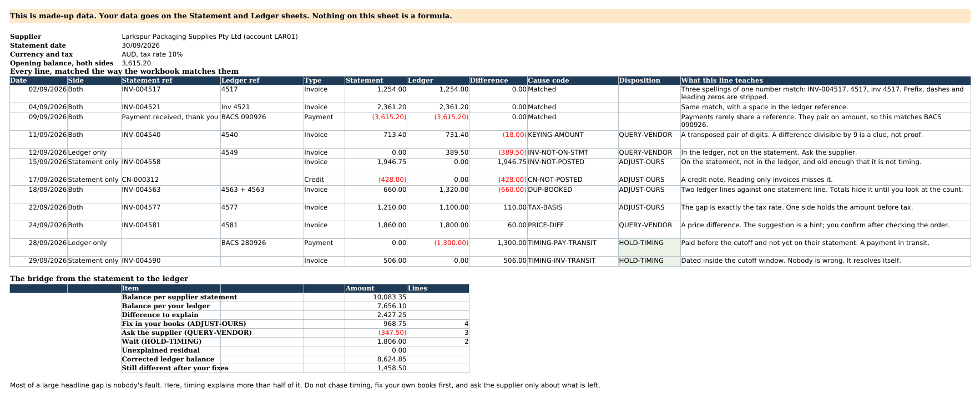This screenshot has height=398, width=980.
Task: Select 'The bridge from the statement' heading
Action: pyautogui.click(x=99, y=279)
